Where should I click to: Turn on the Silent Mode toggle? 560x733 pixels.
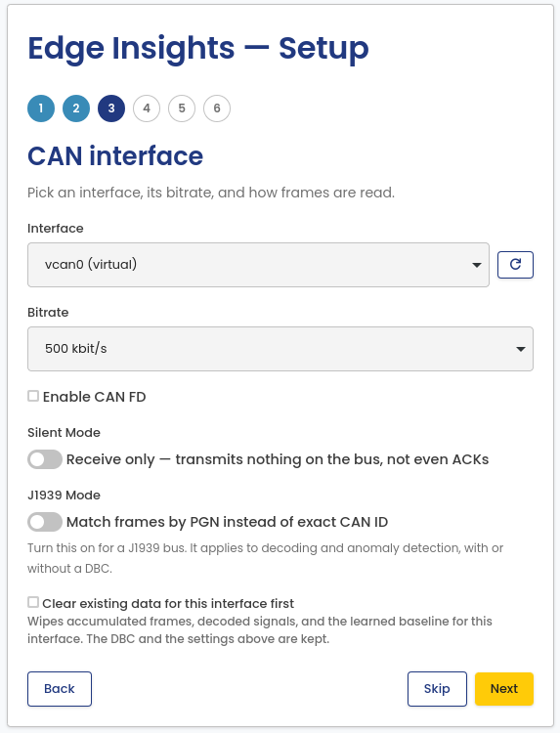[x=45, y=459]
